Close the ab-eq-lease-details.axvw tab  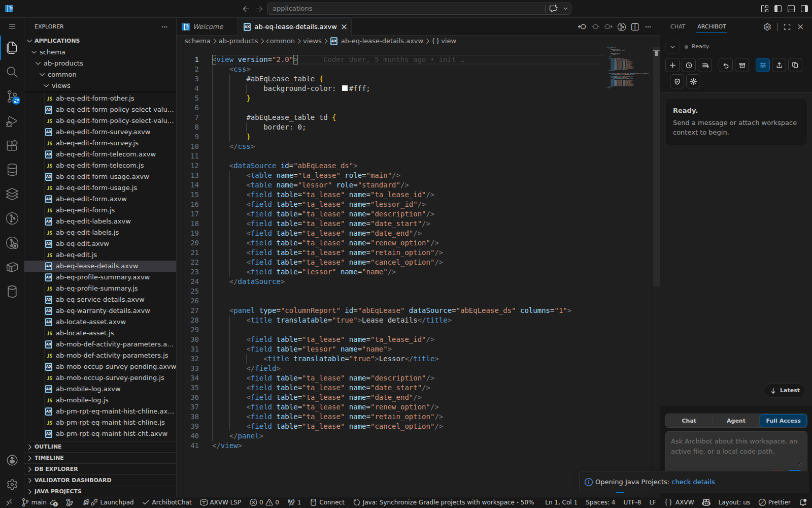344,26
